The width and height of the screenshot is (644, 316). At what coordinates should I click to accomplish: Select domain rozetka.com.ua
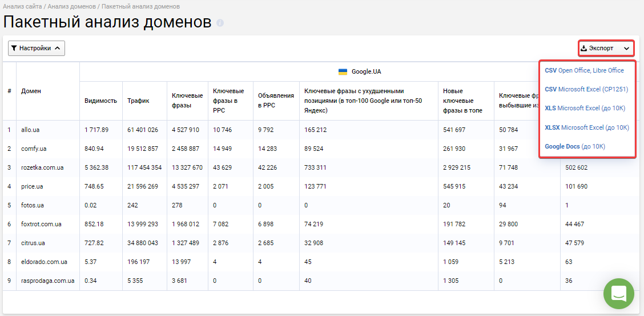pyautogui.click(x=42, y=167)
